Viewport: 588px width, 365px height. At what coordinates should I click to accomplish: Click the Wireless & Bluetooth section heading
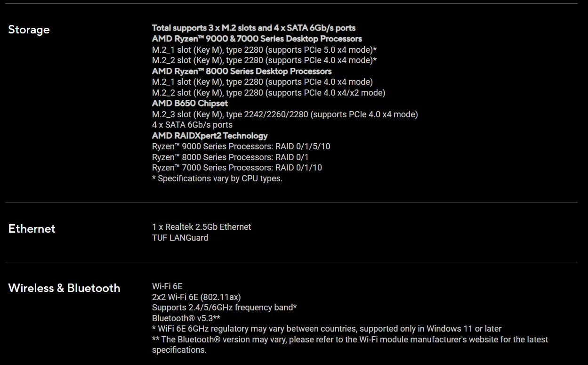(x=64, y=288)
